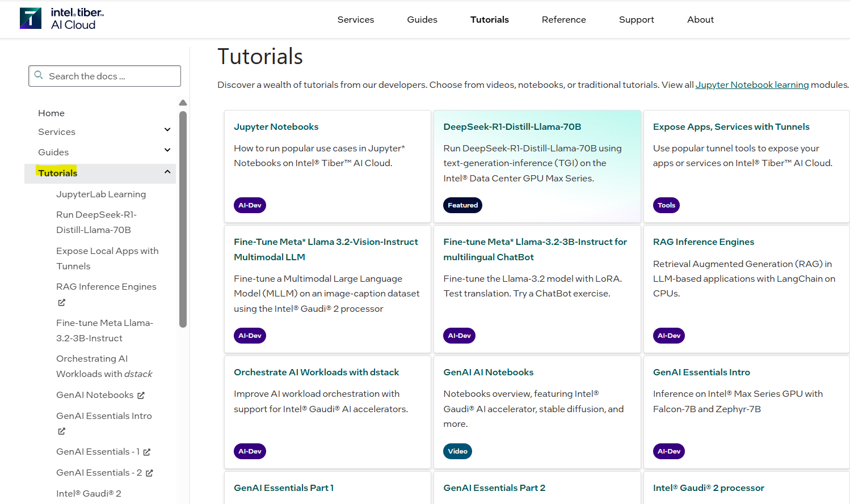Click the sidebar vertical scrollbar thumb

pyautogui.click(x=183, y=219)
